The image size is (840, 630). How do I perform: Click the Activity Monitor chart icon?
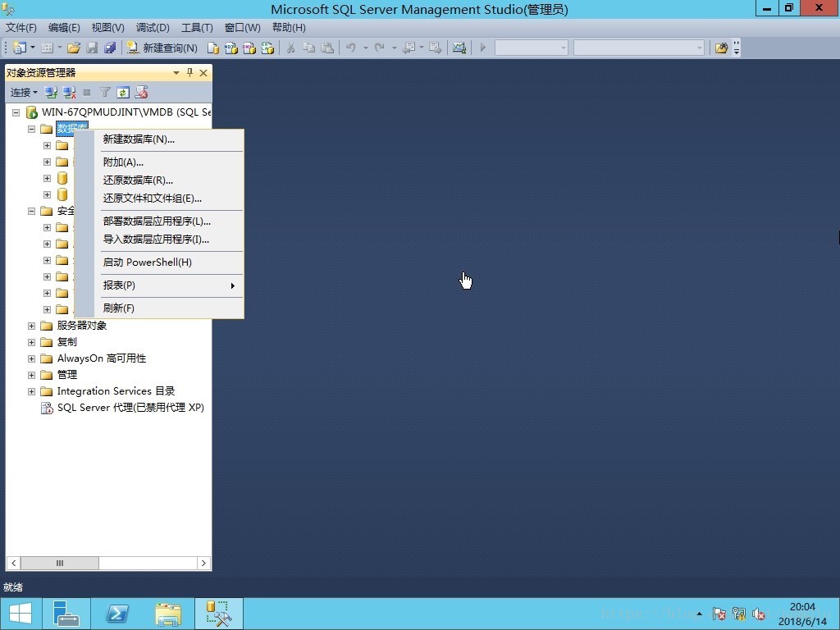(x=459, y=48)
